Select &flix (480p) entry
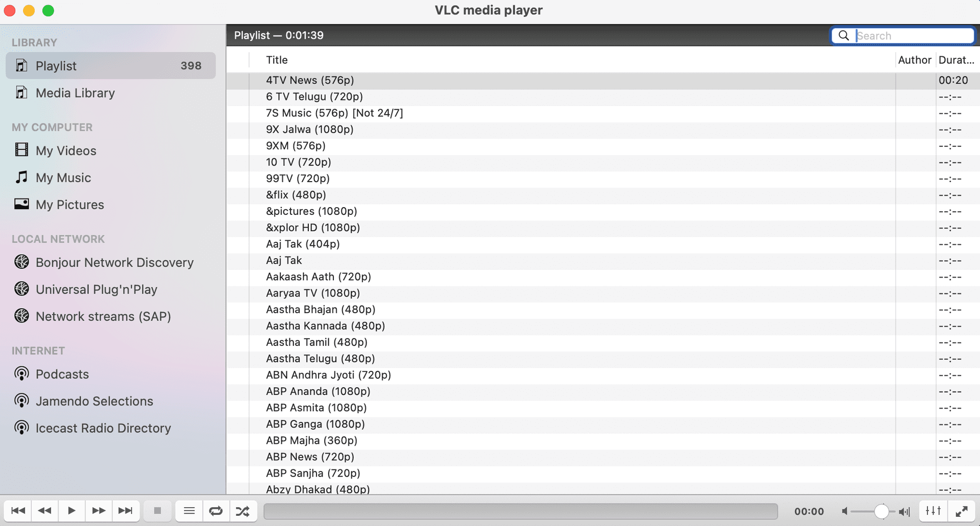Screen dimensions: 980x526 click(x=603, y=195)
